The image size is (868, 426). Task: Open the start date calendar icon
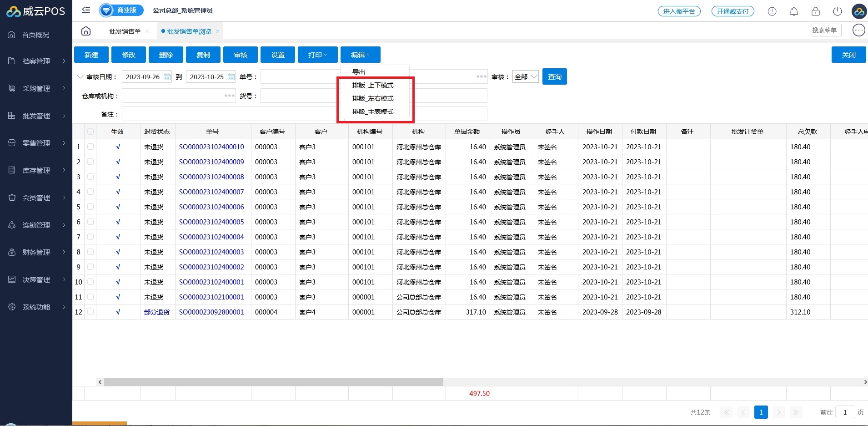click(x=167, y=77)
